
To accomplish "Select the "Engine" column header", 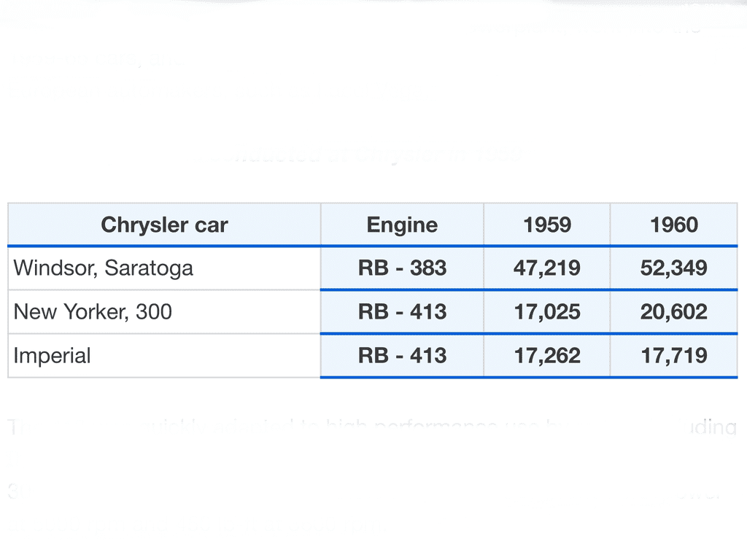I will 402,225.
